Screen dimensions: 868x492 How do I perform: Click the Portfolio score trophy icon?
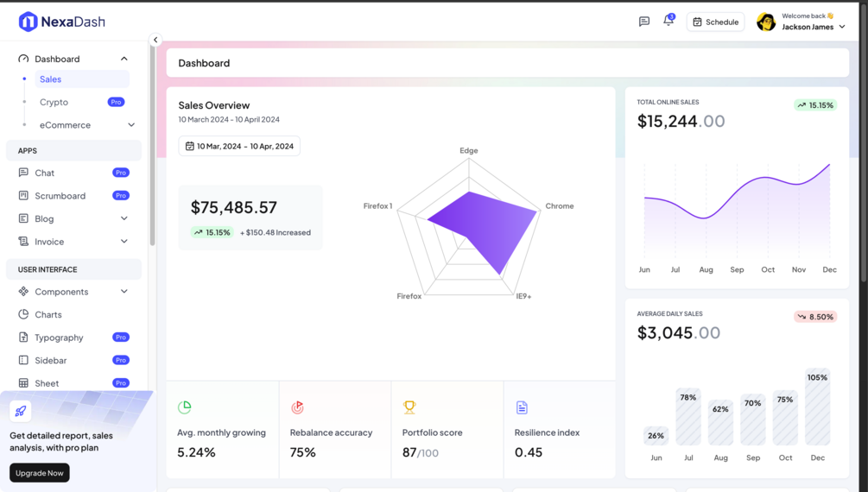click(409, 407)
